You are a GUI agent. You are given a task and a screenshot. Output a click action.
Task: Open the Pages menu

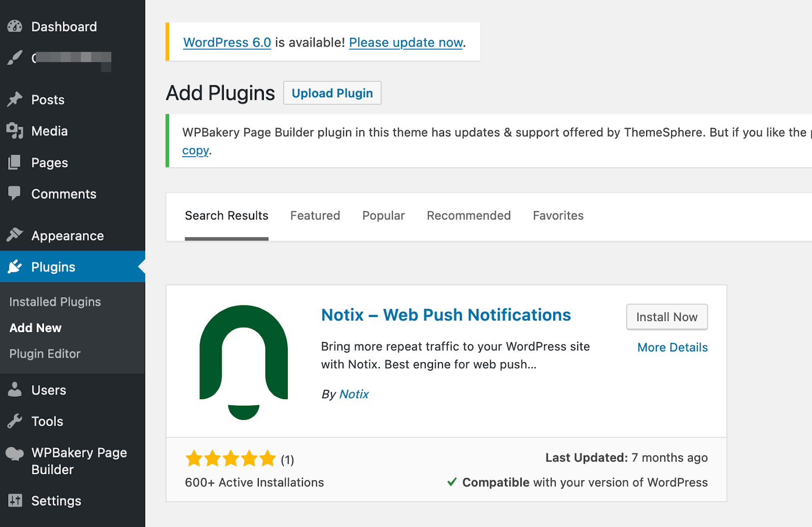pos(73,162)
